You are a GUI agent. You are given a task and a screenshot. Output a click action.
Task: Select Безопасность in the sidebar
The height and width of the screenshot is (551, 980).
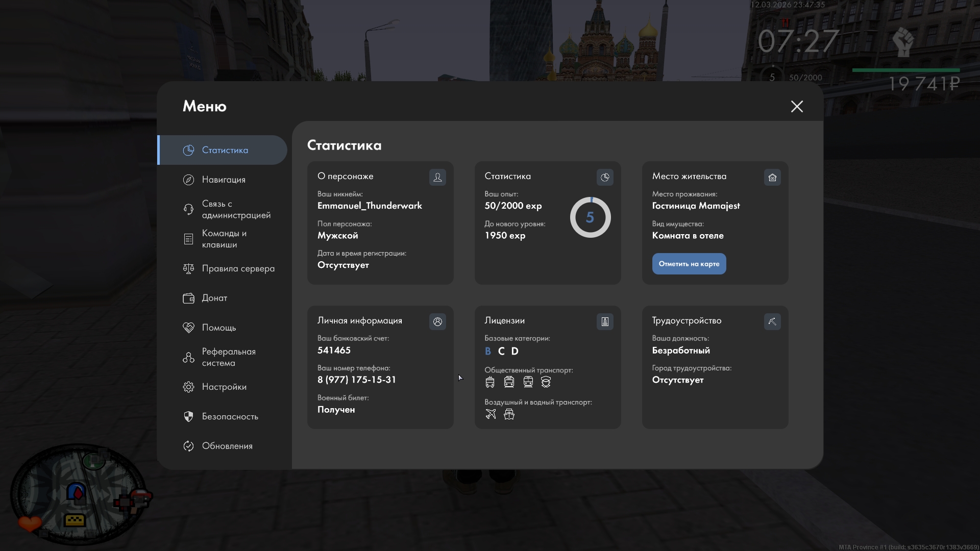pos(229,416)
